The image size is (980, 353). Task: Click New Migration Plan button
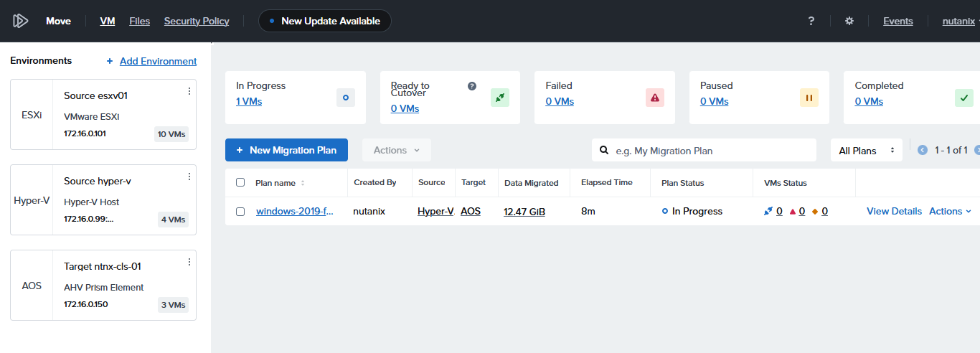tap(286, 150)
